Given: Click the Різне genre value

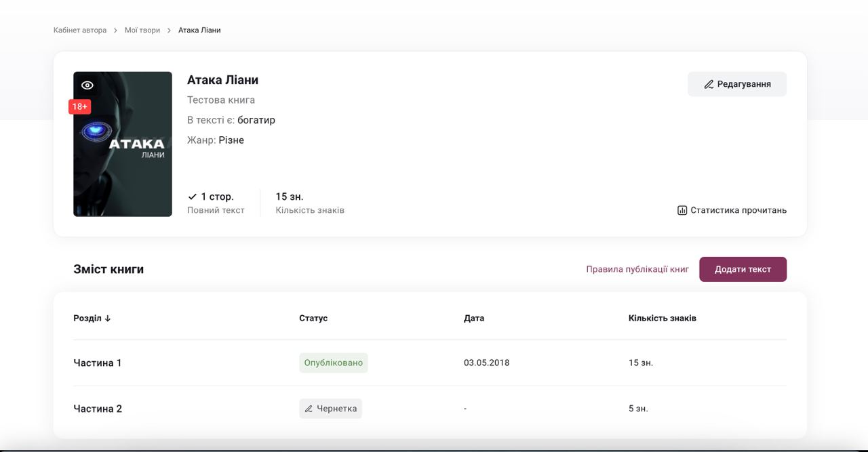Looking at the screenshot, I should (231, 140).
